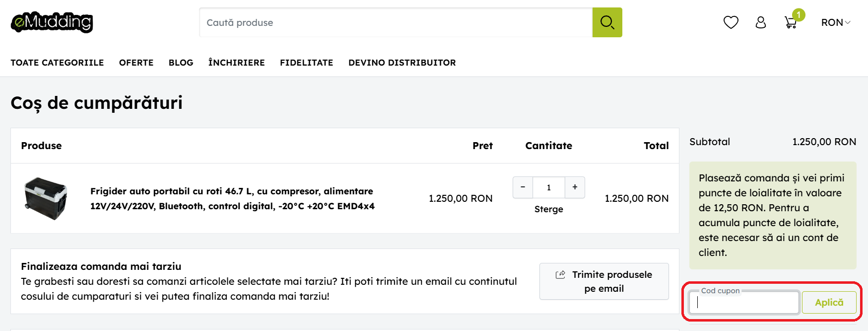This screenshot has width=868, height=331.
Task: Navigate to the Închiriere page
Action: (x=236, y=63)
